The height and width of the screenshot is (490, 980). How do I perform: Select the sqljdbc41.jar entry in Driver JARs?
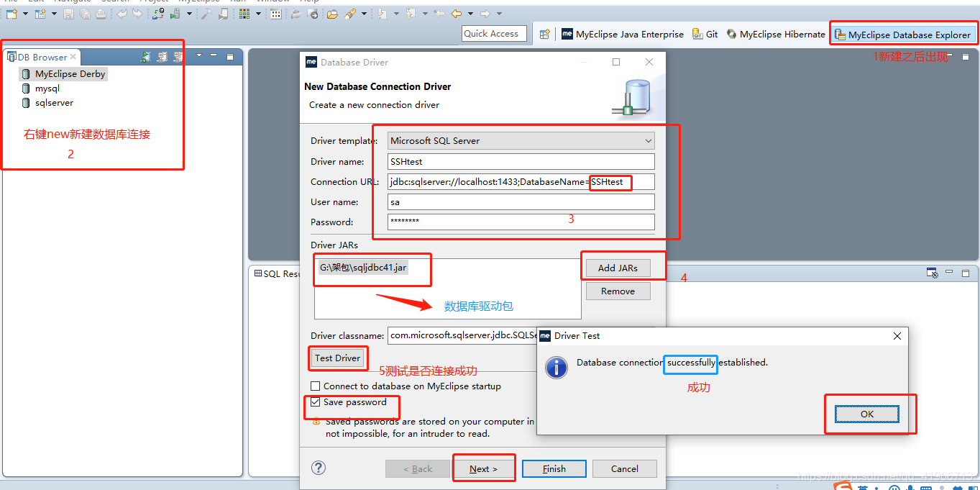click(x=363, y=268)
